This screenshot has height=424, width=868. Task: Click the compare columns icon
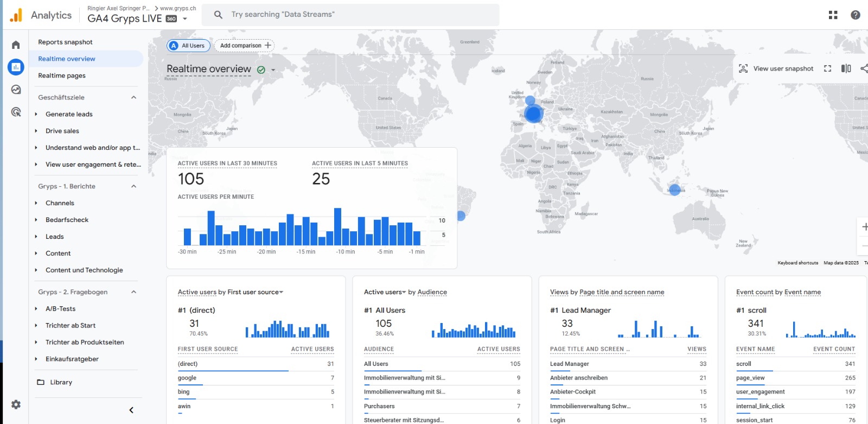coord(846,68)
